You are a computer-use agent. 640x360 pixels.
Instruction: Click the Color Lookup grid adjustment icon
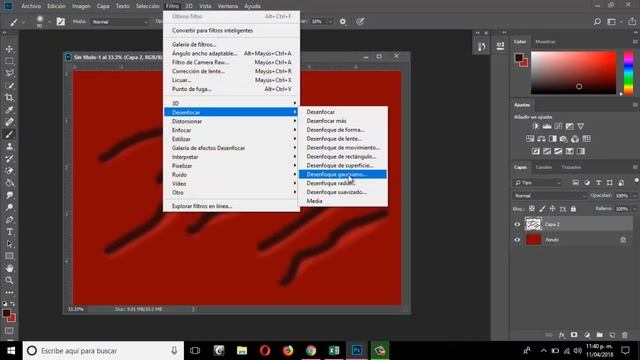pyautogui.click(x=587, y=139)
